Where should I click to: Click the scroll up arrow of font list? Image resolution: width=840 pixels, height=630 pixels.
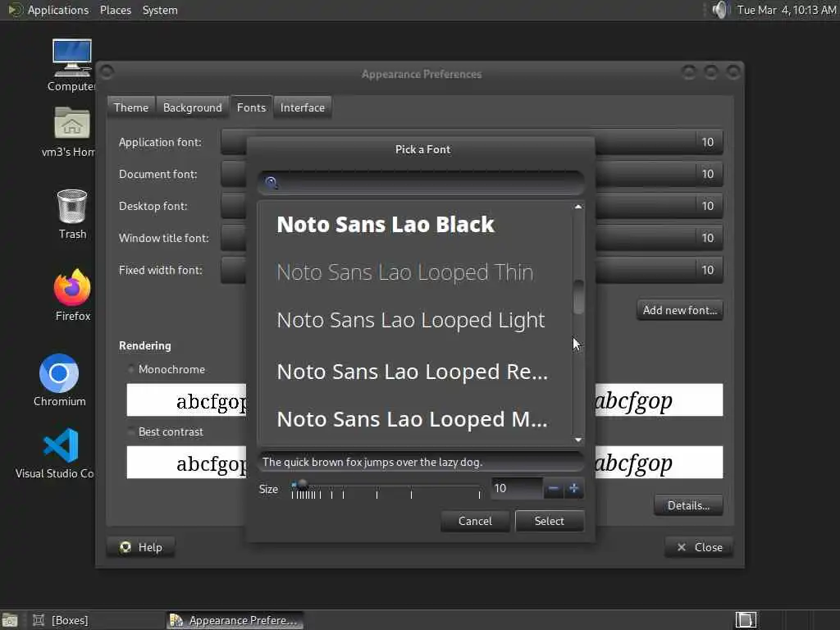coord(578,207)
